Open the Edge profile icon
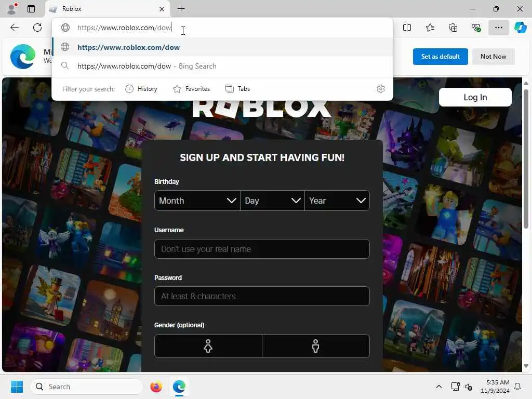This screenshot has height=399, width=532. (11, 8)
